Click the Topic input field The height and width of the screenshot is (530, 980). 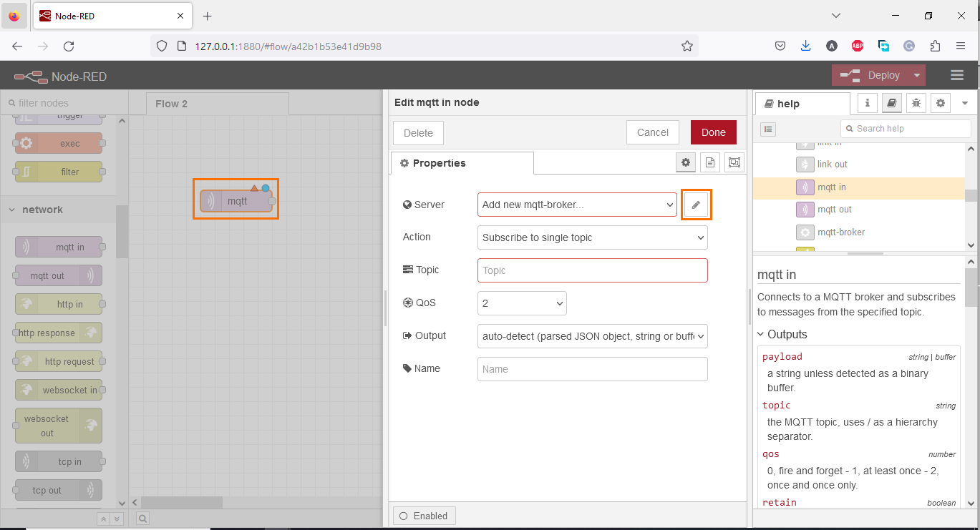point(592,270)
